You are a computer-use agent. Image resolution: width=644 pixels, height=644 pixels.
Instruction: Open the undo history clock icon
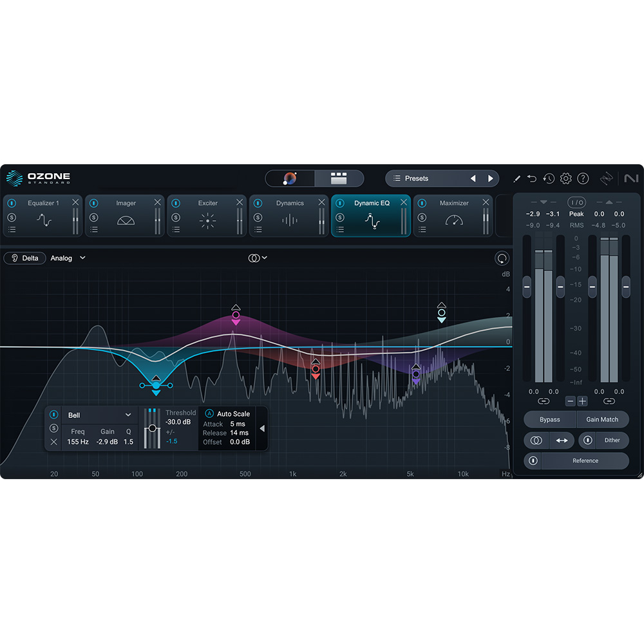[549, 178]
